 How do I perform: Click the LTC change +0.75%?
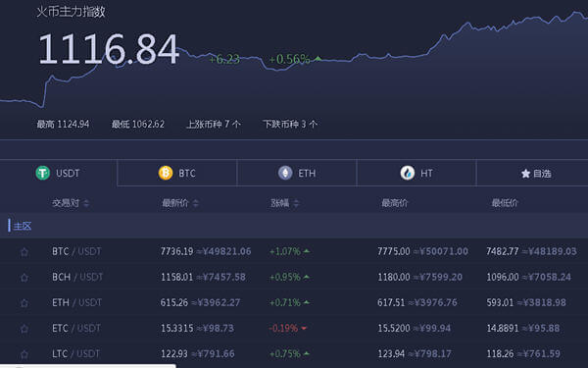(x=285, y=353)
